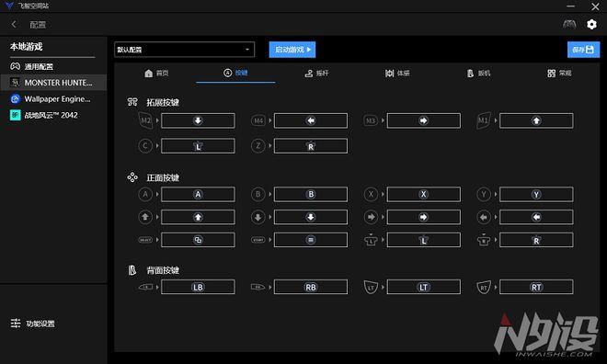Click the SELECT button source icon

[x=145, y=240]
